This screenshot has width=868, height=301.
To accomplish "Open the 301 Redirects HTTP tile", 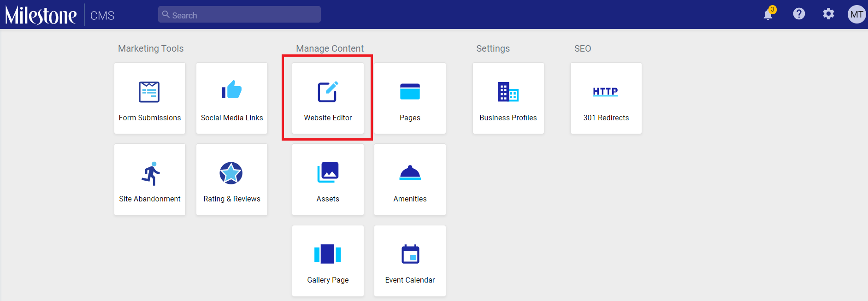I will click(x=606, y=98).
